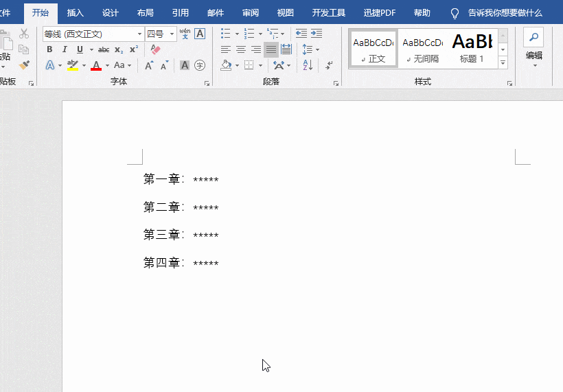The height and width of the screenshot is (392, 563).
Task: Show paragraph marks icon
Action: [x=329, y=65]
